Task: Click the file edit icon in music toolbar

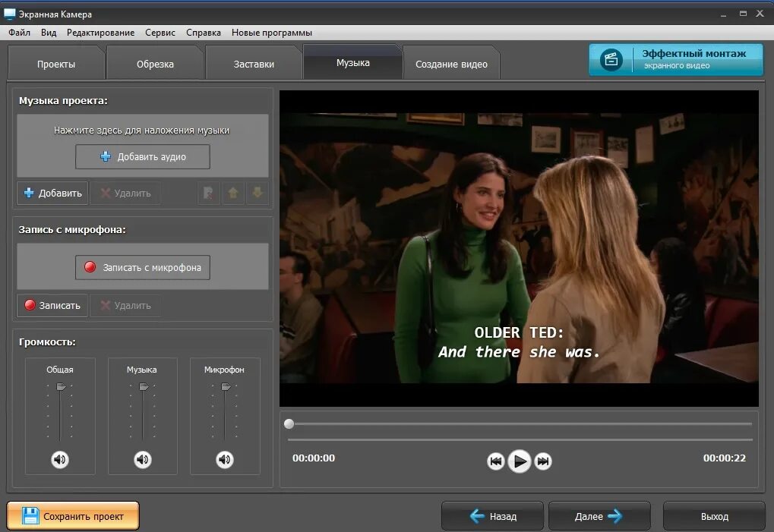Action: point(208,193)
